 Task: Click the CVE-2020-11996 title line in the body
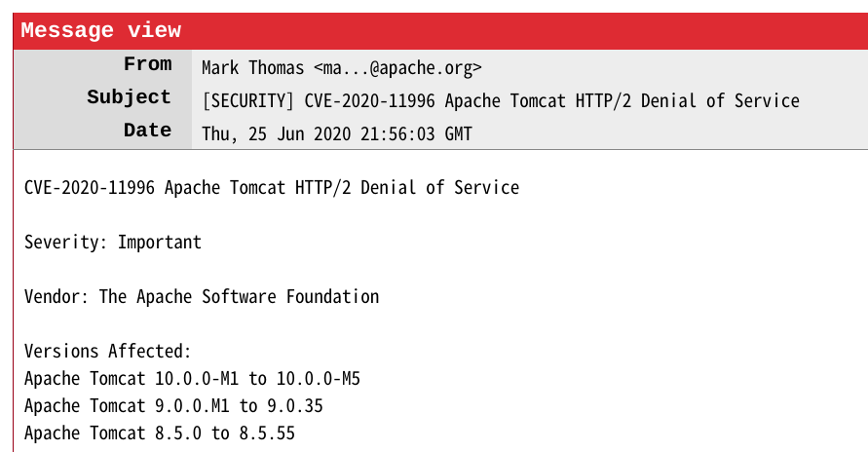[x=272, y=188]
